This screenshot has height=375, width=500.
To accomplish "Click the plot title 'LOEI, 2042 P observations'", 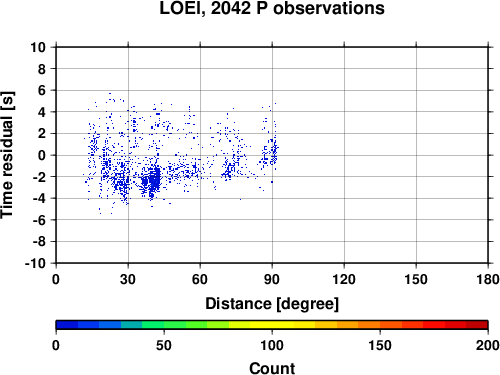I will 272,8.
